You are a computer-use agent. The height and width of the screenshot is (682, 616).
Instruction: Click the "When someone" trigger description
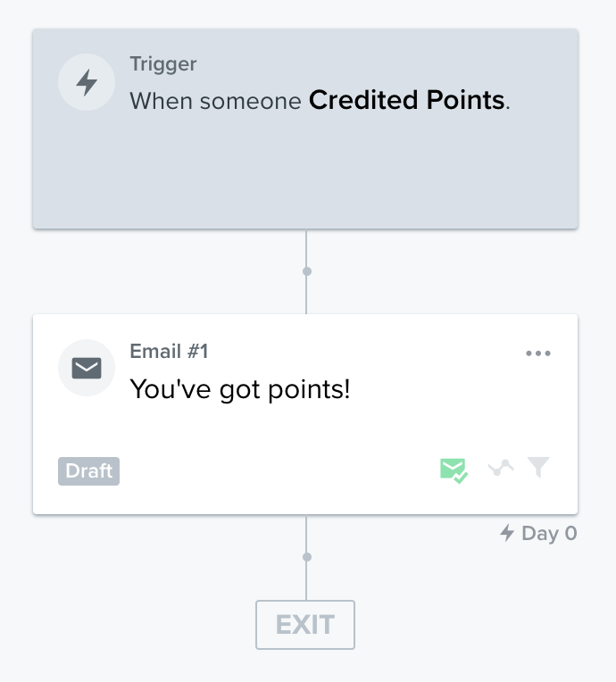[x=215, y=101]
